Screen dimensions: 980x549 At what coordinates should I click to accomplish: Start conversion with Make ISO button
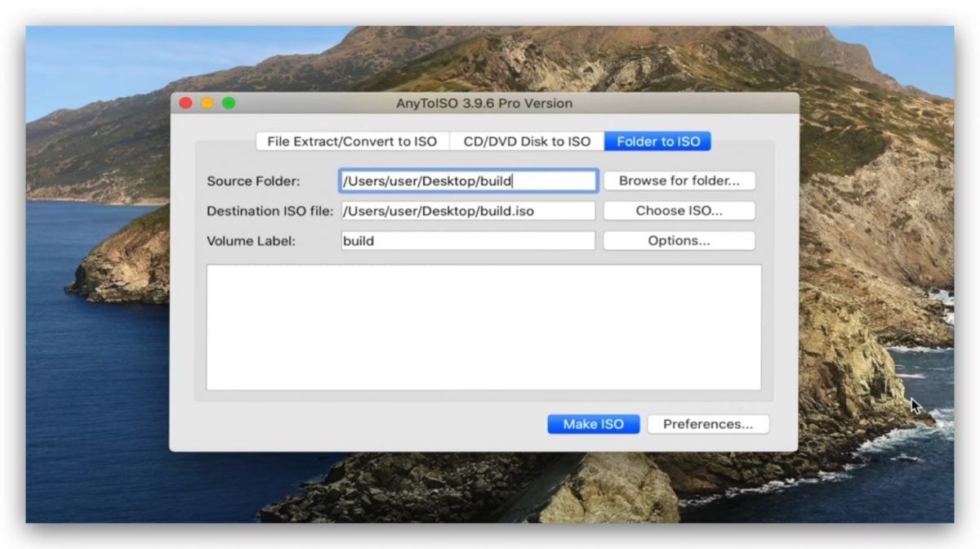click(594, 424)
